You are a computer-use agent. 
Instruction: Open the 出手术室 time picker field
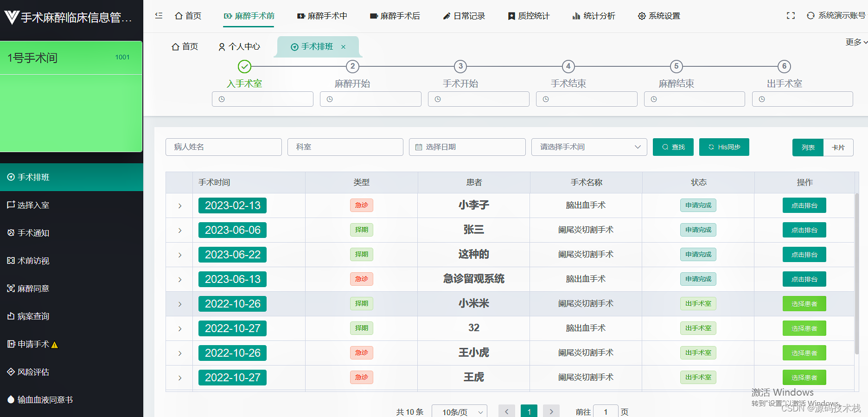pyautogui.click(x=802, y=99)
